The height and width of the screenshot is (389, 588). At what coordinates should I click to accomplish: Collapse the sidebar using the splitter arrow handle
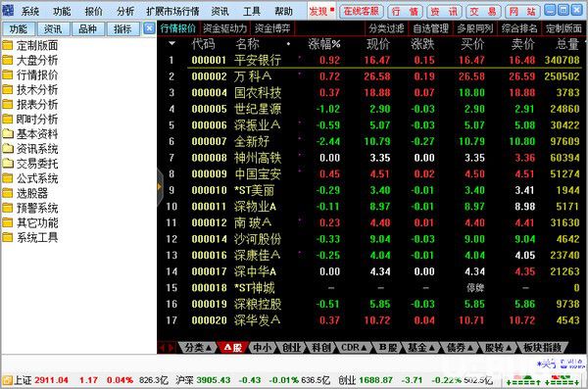160,186
